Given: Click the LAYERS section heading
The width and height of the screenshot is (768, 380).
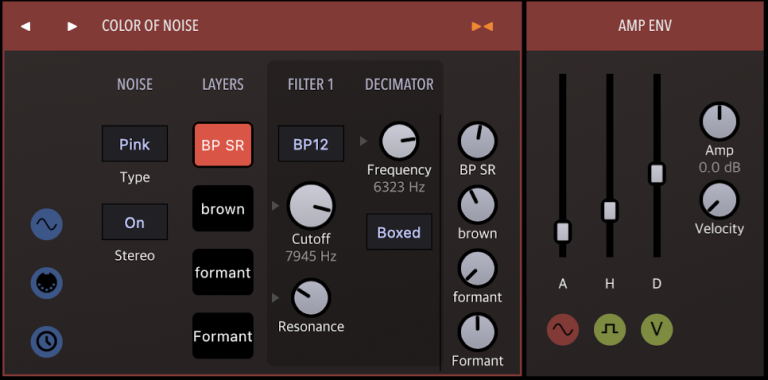Looking at the screenshot, I should (223, 85).
